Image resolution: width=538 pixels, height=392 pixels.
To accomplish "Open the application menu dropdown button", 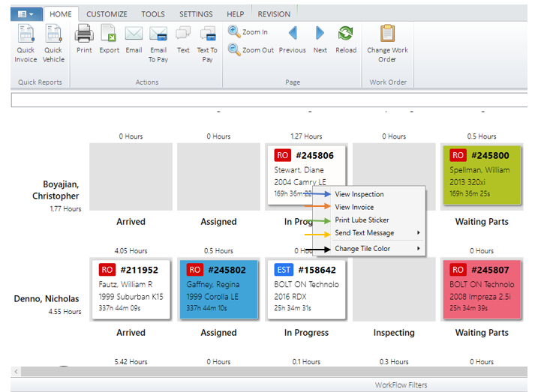I will pyautogui.click(x=24, y=14).
